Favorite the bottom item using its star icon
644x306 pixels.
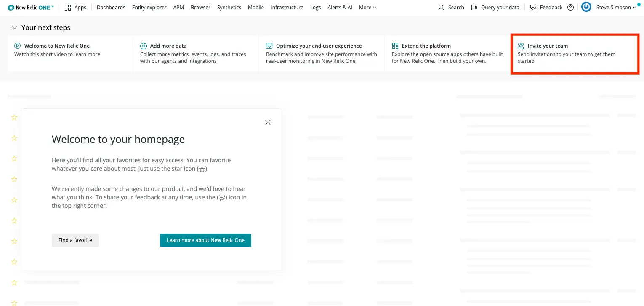[x=14, y=303]
